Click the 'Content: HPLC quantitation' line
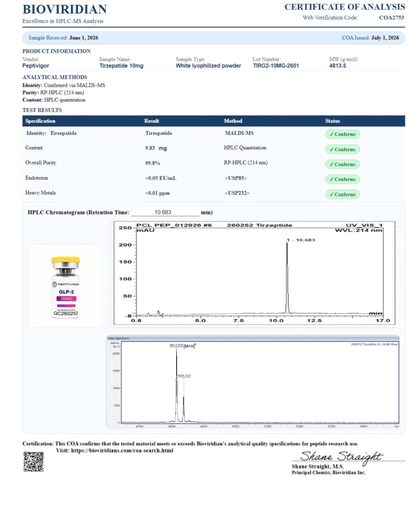 54,100
